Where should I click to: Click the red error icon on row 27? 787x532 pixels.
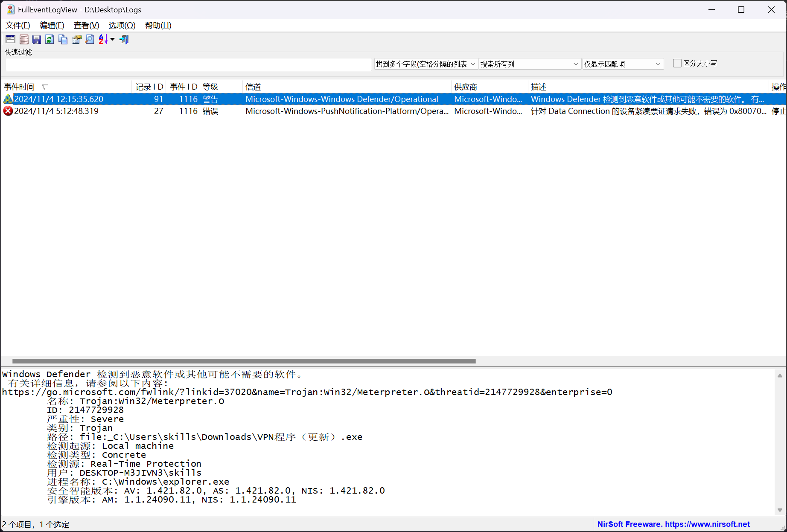click(x=8, y=111)
